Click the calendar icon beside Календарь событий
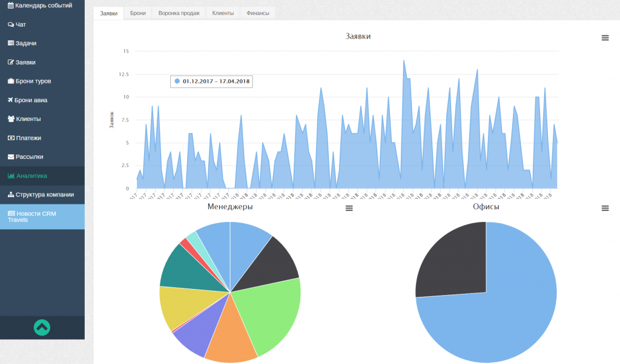The height and width of the screenshot is (364, 620). pyautogui.click(x=11, y=5)
